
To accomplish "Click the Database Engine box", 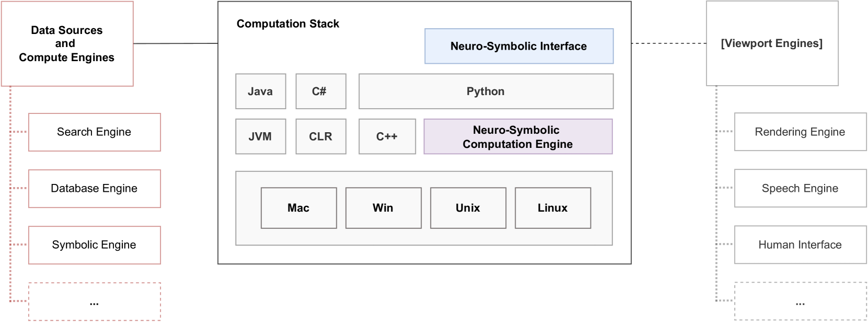I will click(94, 189).
